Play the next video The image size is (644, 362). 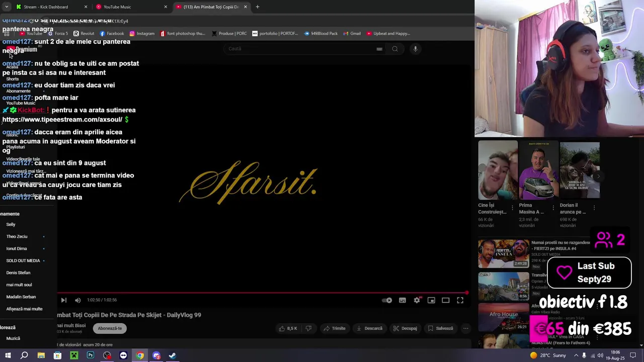point(64,300)
